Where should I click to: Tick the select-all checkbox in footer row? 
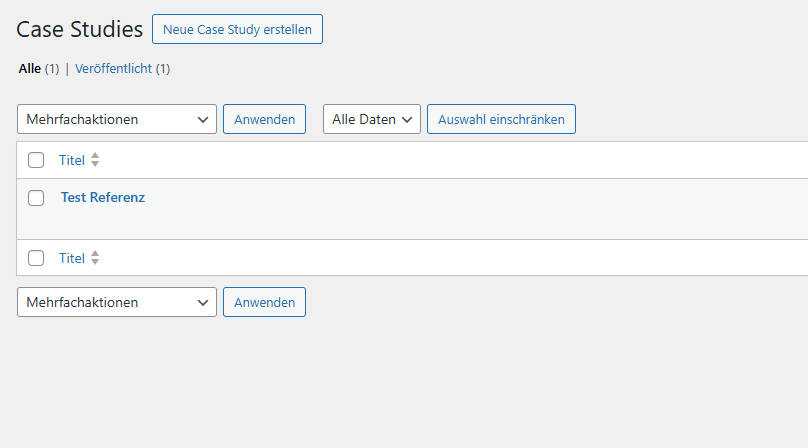(36, 258)
